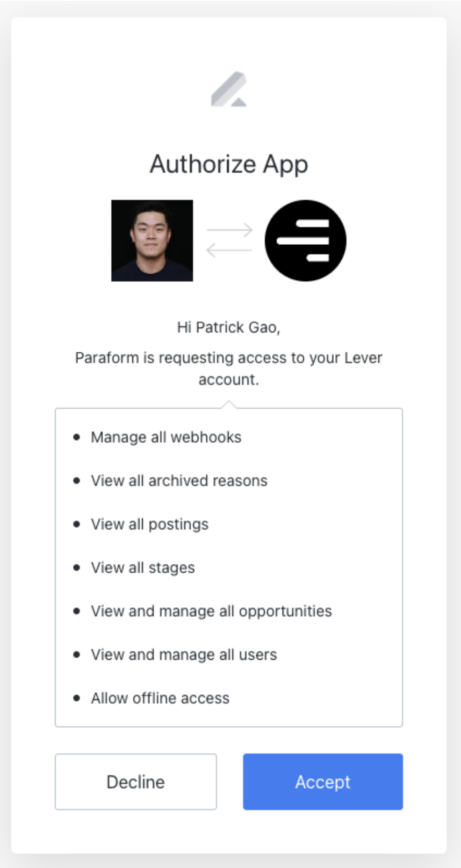Click the Authorize App heading
Viewport: 461px width, 868px height.
(x=229, y=164)
